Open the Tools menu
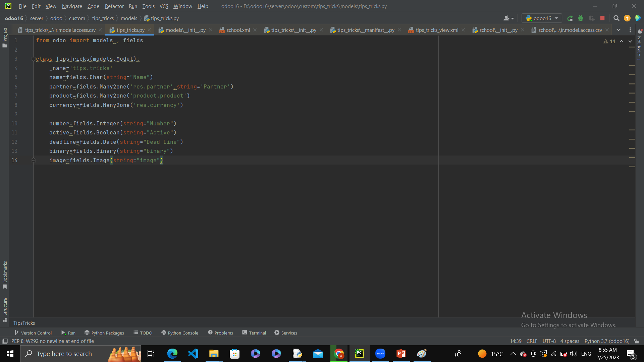Image resolution: width=644 pixels, height=362 pixels. click(x=148, y=6)
